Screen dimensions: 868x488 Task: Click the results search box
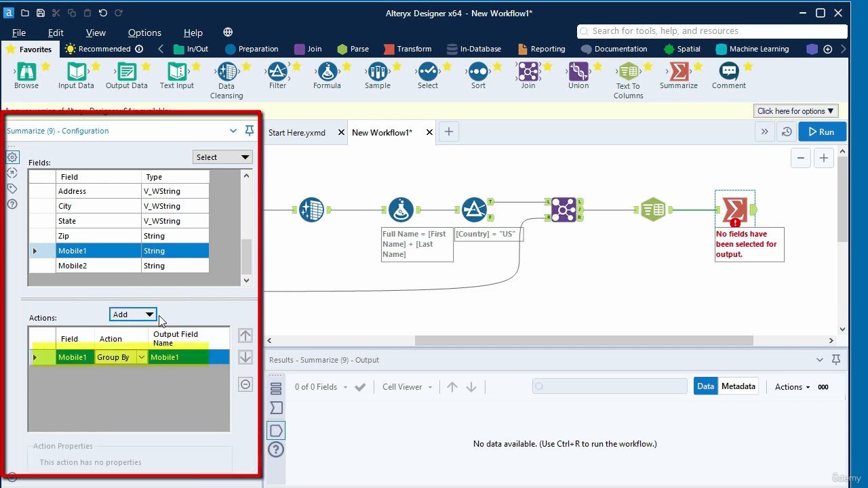click(610, 386)
